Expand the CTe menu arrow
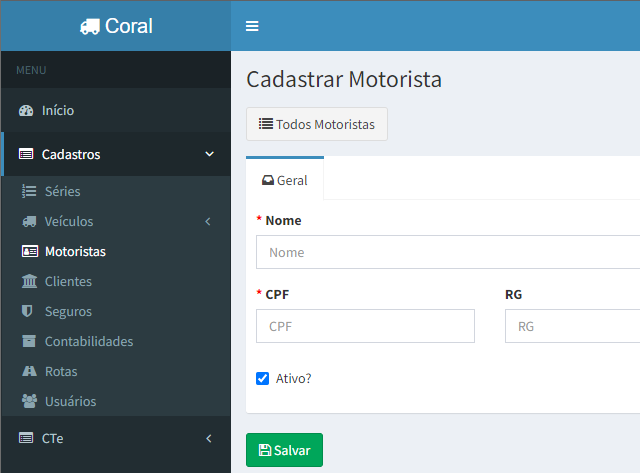 [x=208, y=439]
